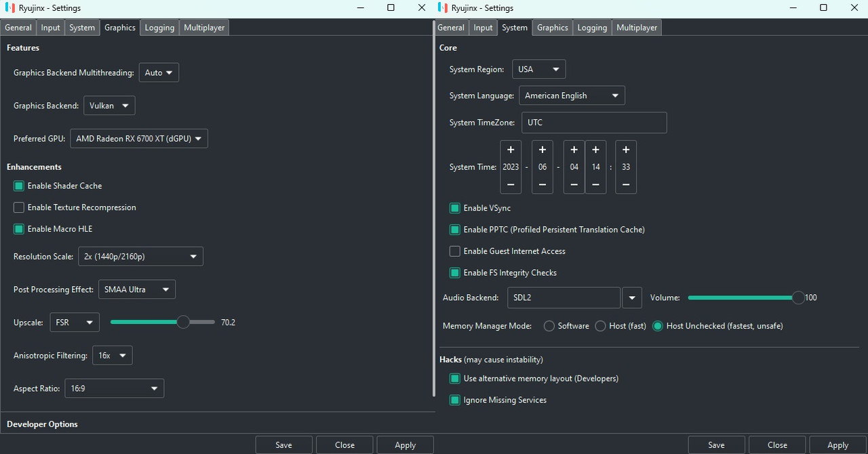Switch to Graphics tab in right window
The image size is (868, 454).
click(553, 28)
